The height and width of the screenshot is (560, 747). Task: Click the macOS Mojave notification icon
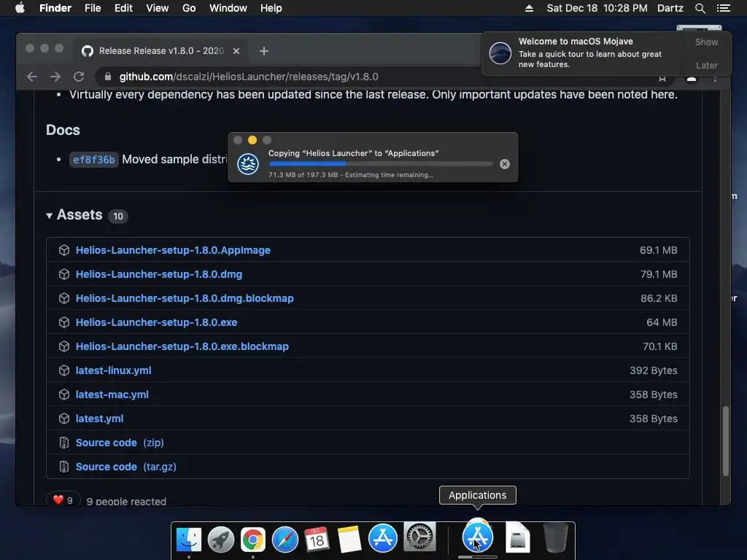(x=500, y=52)
